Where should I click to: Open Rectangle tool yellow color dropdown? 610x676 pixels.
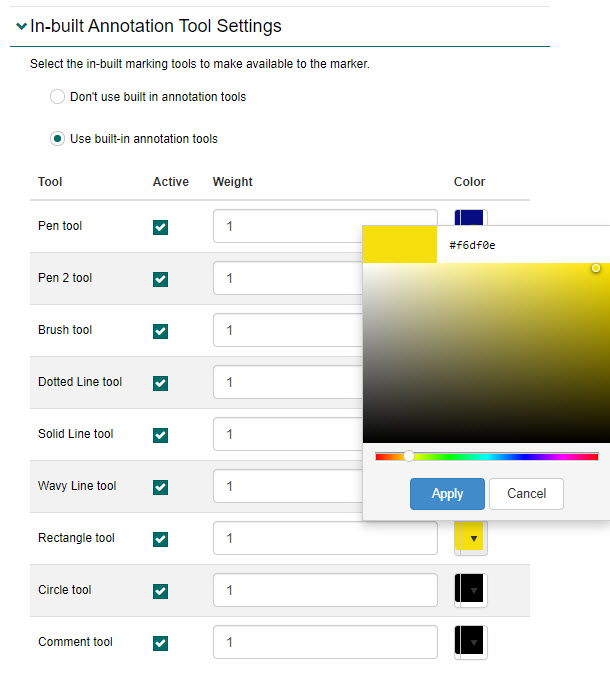point(471,538)
